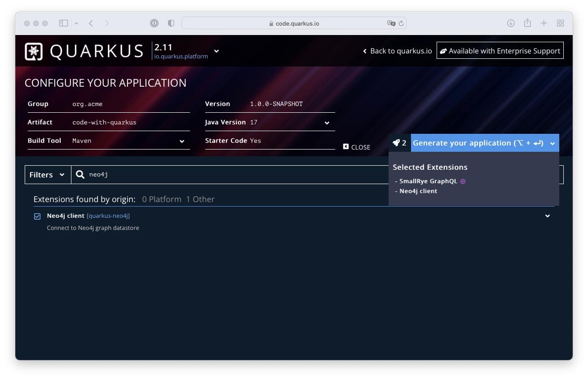Open Safari sidebar toggle icon
Viewport: 588px width, 379px height.
pyautogui.click(x=63, y=23)
